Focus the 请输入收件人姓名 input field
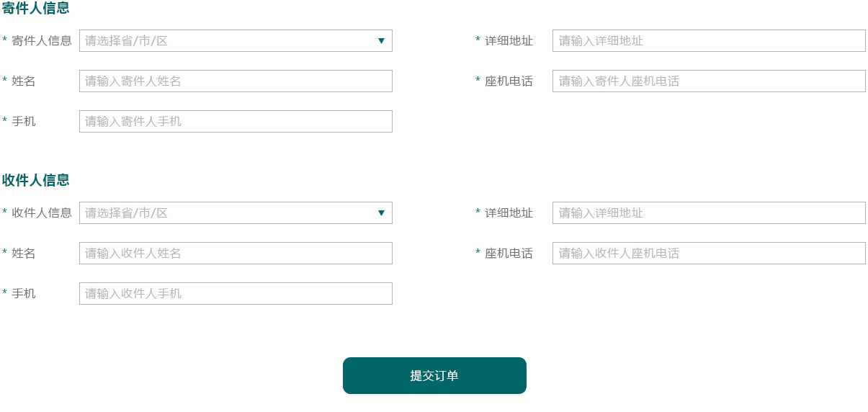Screen dimensions: 868x412 click(x=236, y=253)
